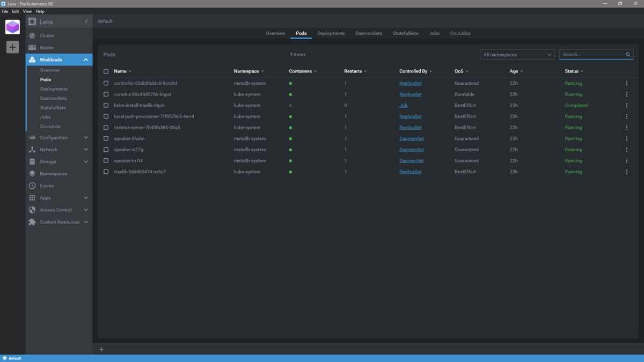644x362 pixels.
Task: Click the Network sidebar icon
Action: pyautogui.click(x=32, y=150)
